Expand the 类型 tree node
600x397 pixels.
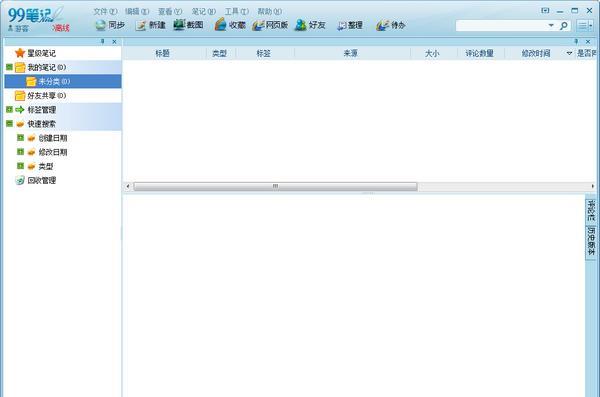20,166
